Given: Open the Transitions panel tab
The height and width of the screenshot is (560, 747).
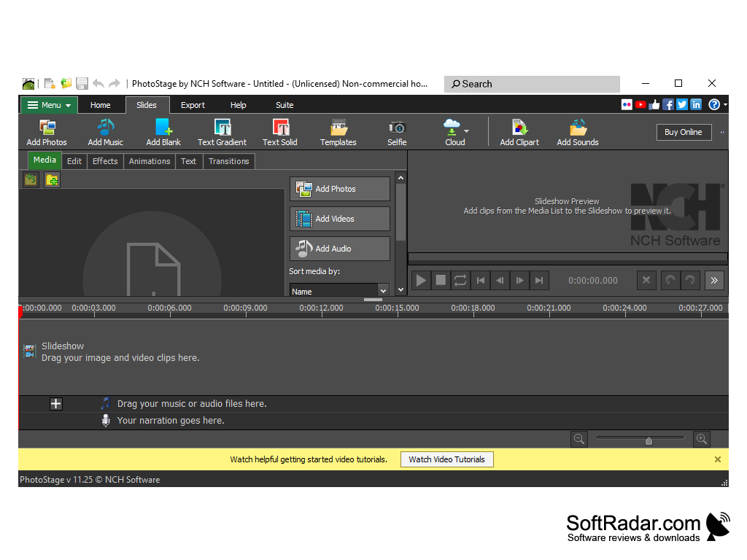Looking at the screenshot, I should [x=229, y=161].
